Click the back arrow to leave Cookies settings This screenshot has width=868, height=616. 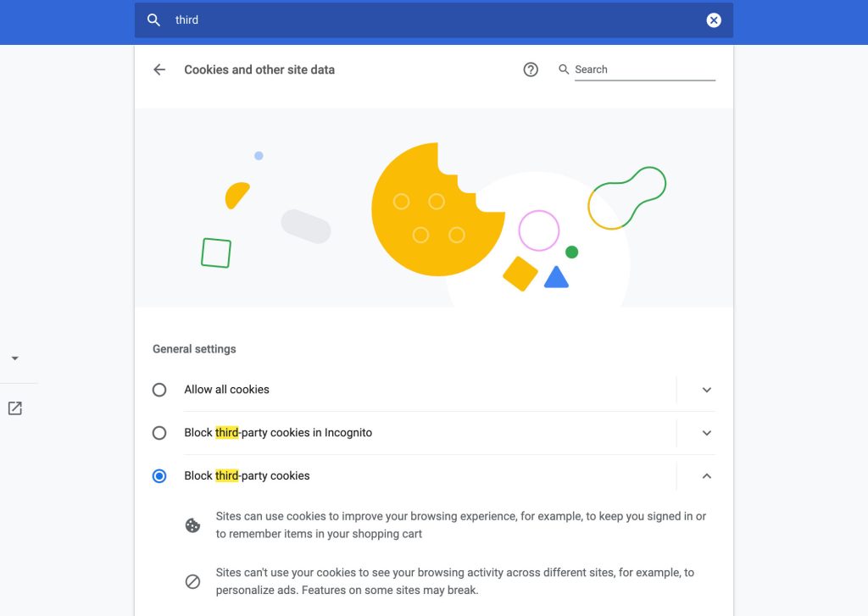coord(159,69)
